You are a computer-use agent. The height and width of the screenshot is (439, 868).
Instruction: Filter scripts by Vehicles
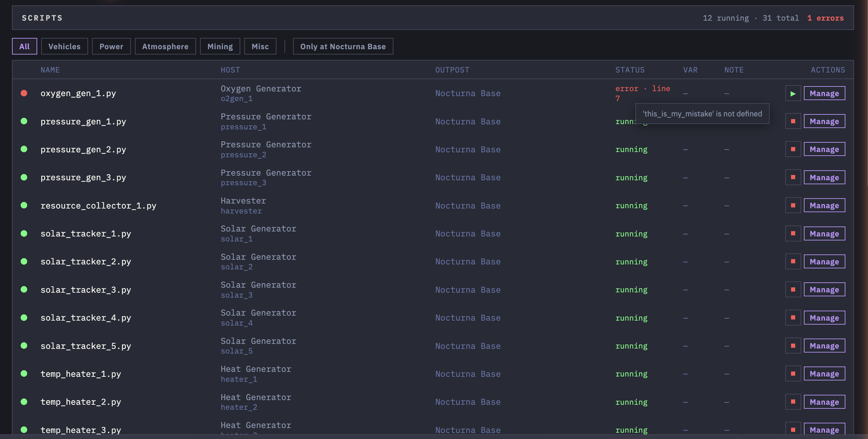[x=64, y=47]
